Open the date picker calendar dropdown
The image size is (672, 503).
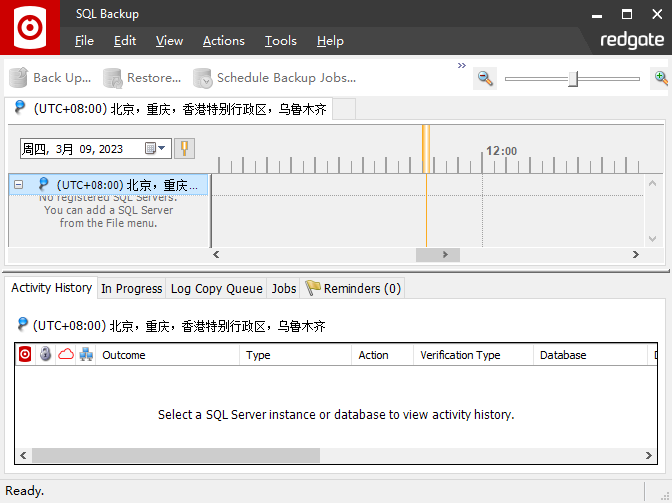pyautogui.click(x=155, y=148)
